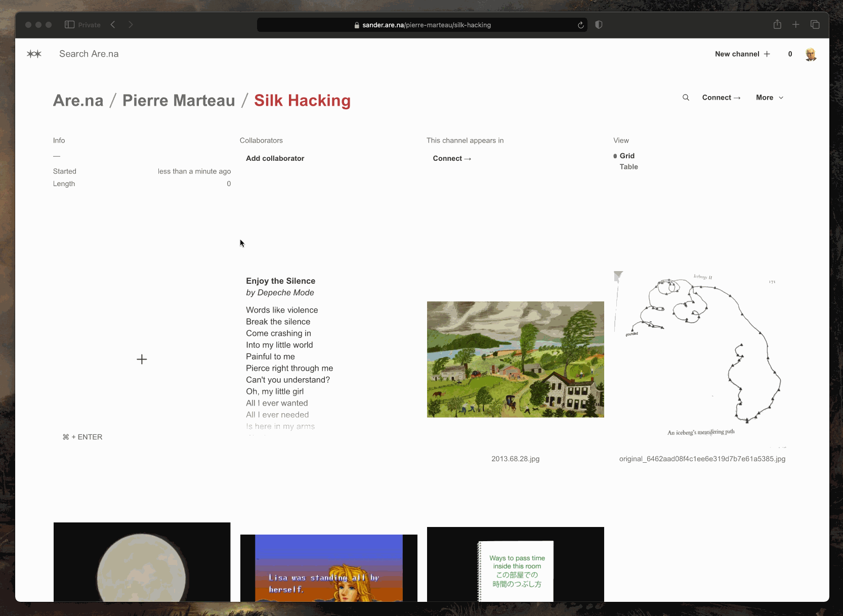Click the plus icon to add block
Screen dimensions: 843x616
tap(142, 360)
